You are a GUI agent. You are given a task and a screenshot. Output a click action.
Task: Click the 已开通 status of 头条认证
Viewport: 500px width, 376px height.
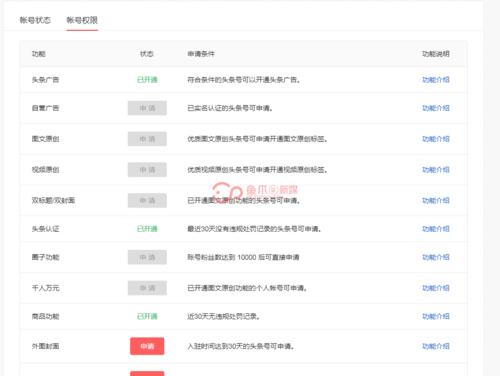coord(147,229)
